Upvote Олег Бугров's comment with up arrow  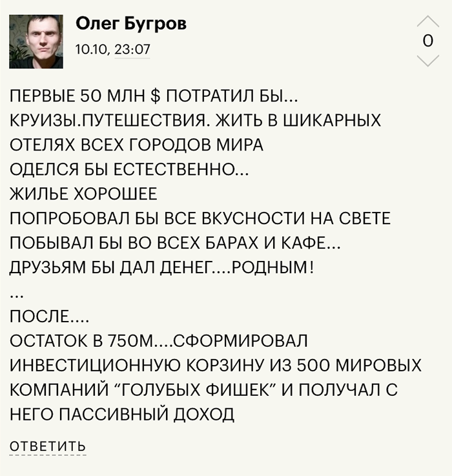(x=428, y=21)
